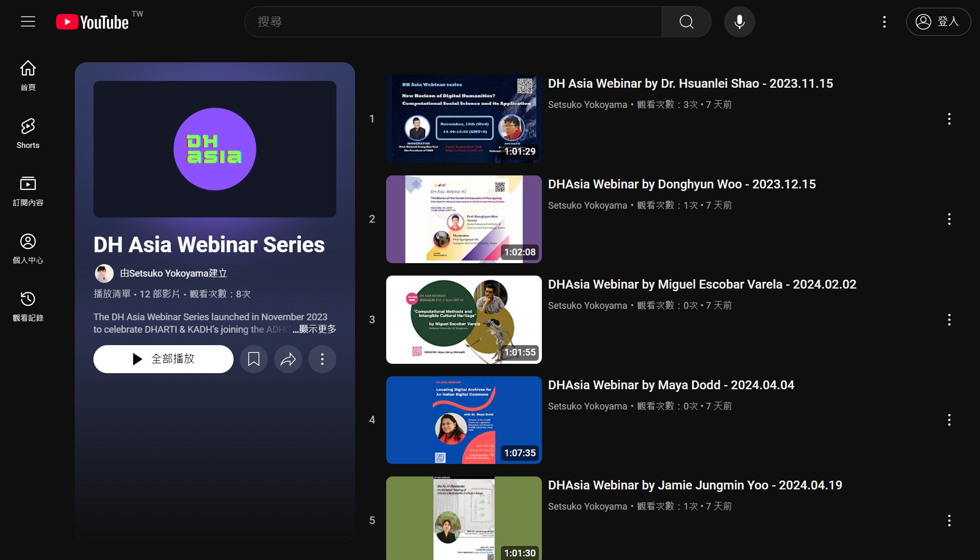
Task: Open action menu for Jamie Jungmin Yoo video
Action: pos(949,521)
